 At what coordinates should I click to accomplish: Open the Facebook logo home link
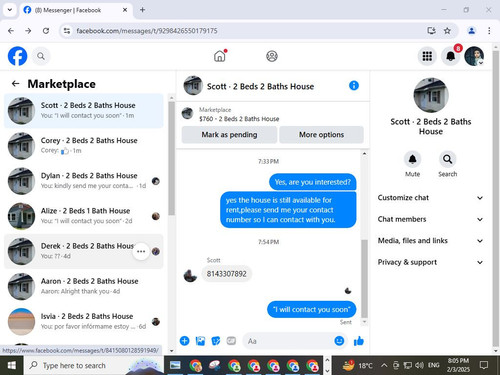point(17,56)
